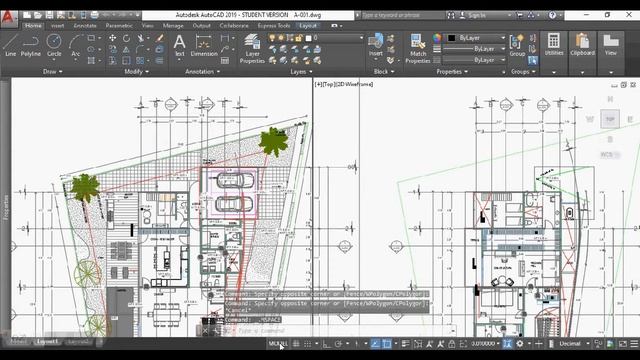
Task: Toggle the viewport lock icon in status bar
Action: [452, 344]
